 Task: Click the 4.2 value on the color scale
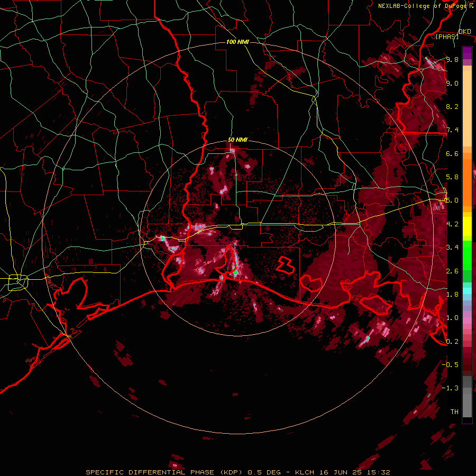tap(452, 224)
